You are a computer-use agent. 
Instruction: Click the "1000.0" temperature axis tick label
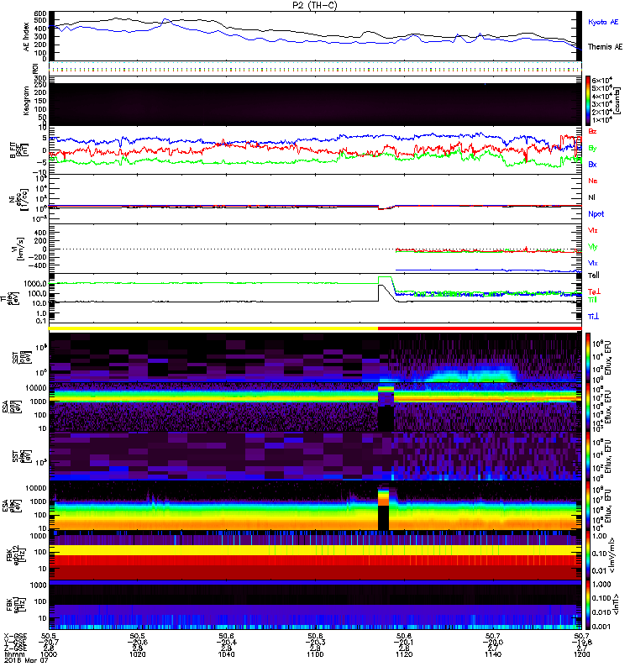coord(35,284)
